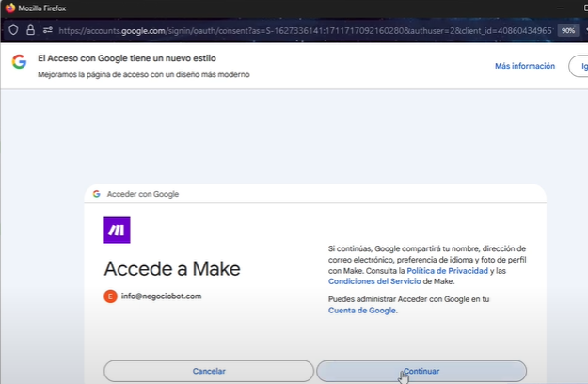Open the Condiciones del Servicio link
The height and width of the screenshot is (384, 588).
point(374,281)
